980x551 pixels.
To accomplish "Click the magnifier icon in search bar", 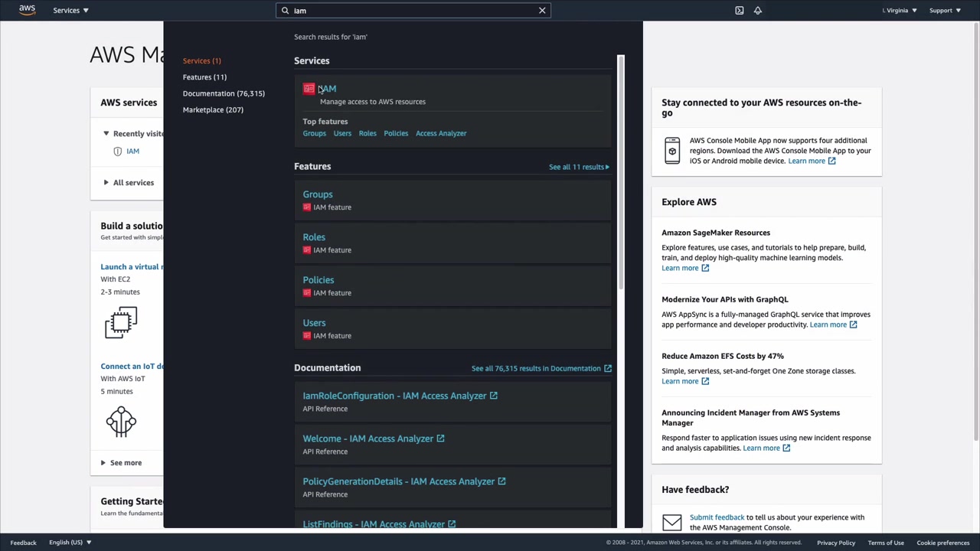I will coord(285,11).
